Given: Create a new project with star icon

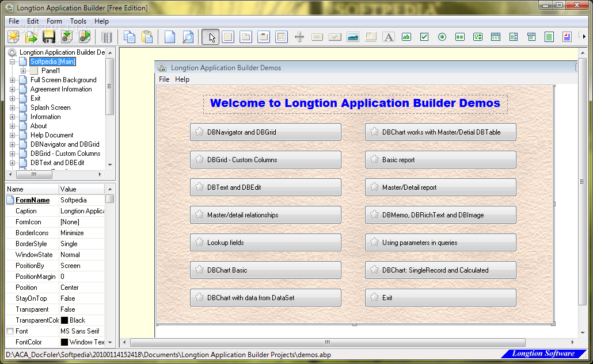Looking at the screenshot, I should [14, 37].
